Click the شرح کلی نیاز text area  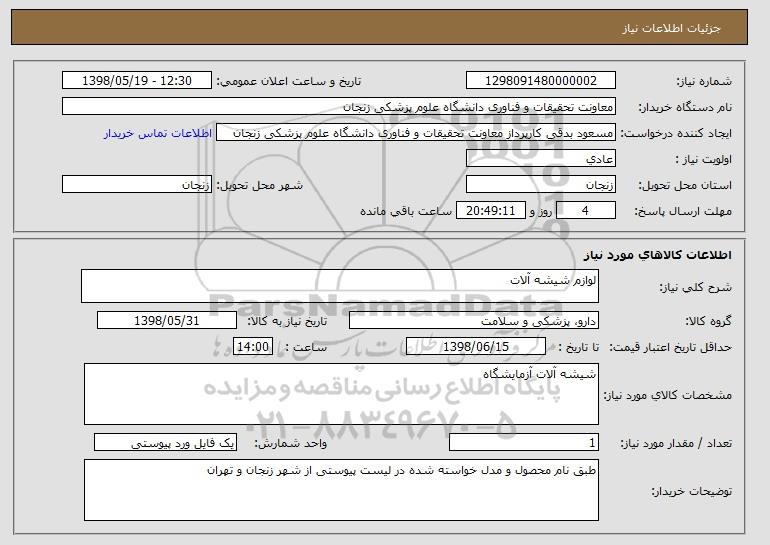point(340,286)
